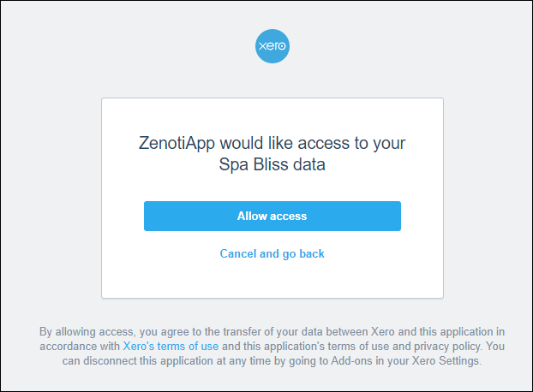Click the Xero brand mark above the dialog
Screen dimensions: 533x392
[272, 46]
